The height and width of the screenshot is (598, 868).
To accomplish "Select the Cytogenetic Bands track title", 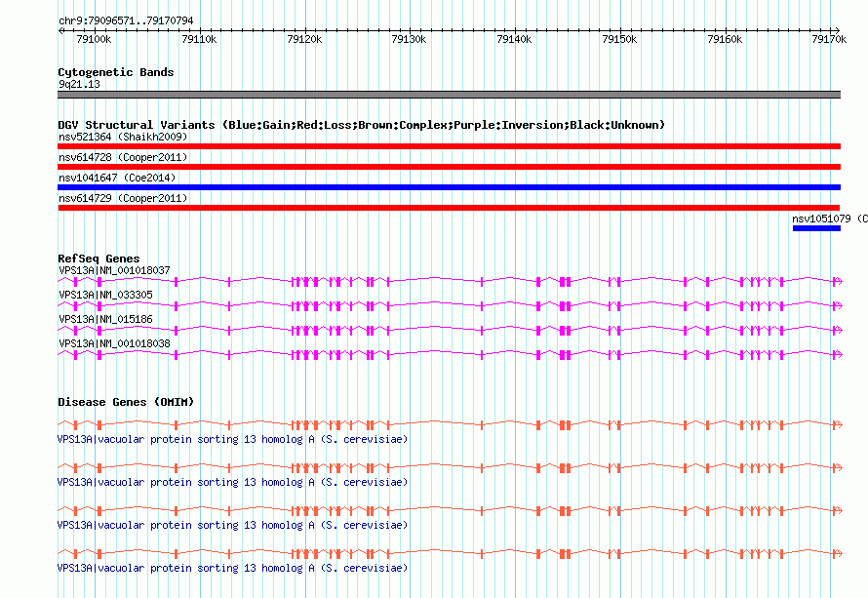I will pos(116,72).
